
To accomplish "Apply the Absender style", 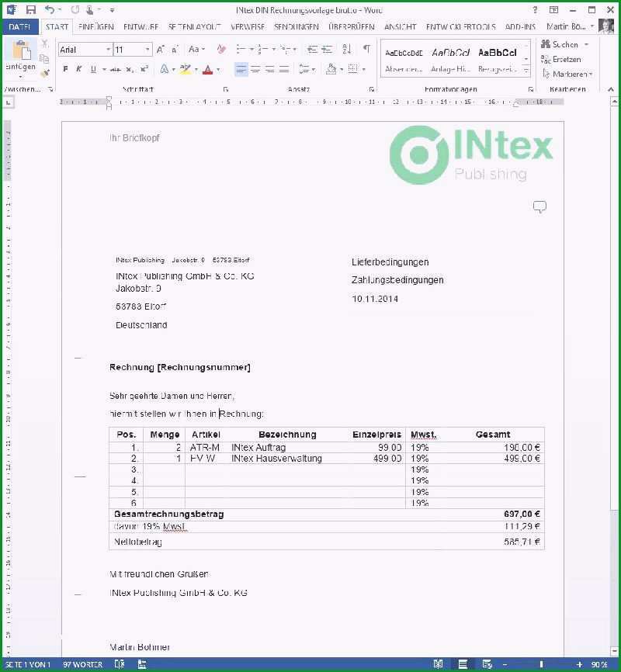I will (404, 60).
